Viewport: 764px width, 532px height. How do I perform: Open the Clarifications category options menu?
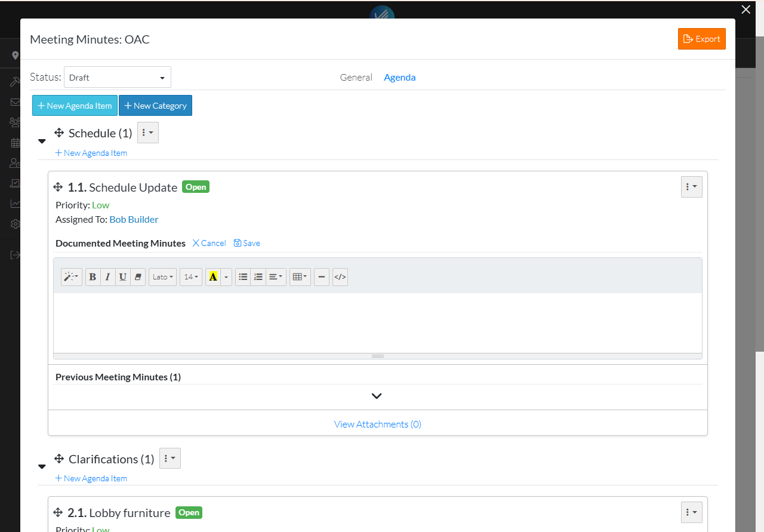point(170,458)
